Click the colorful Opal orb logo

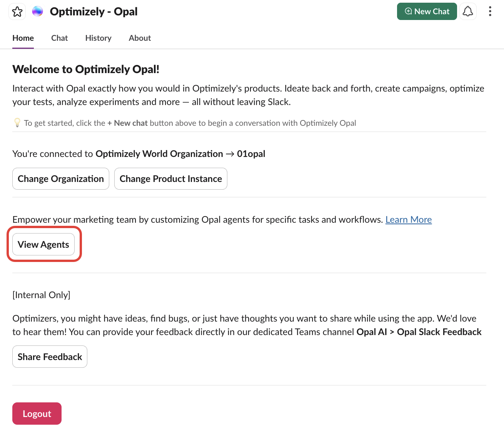tap(37, 12)
